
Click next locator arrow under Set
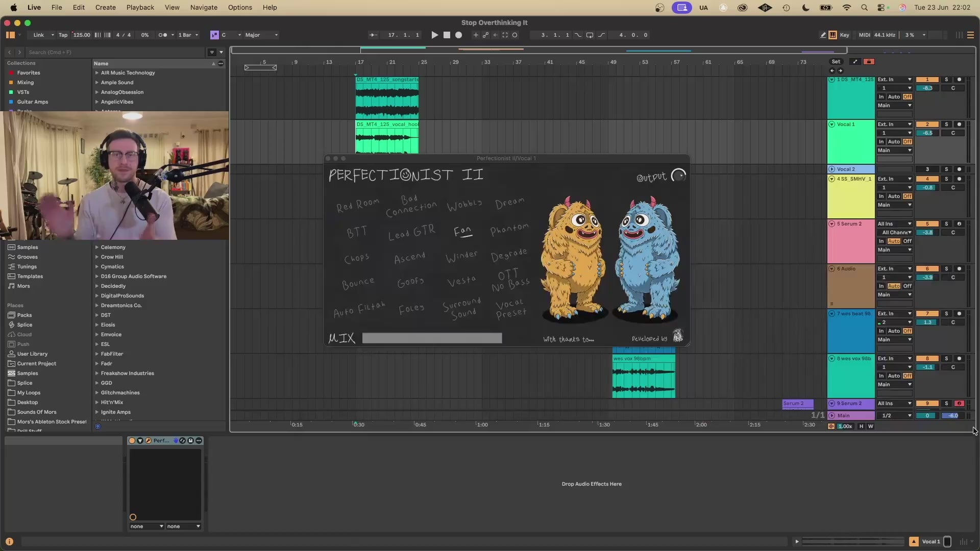tap(841, 71)
